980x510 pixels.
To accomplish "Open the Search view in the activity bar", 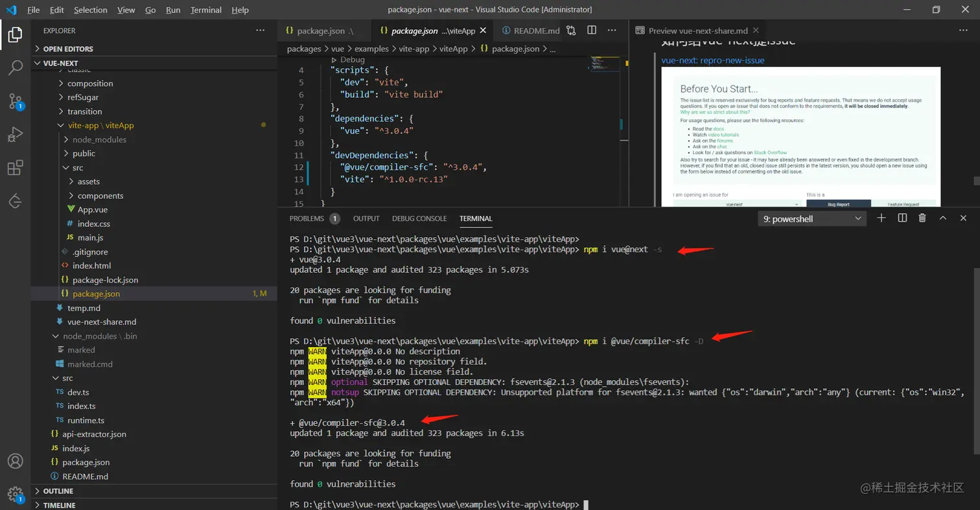I will 15,67.
